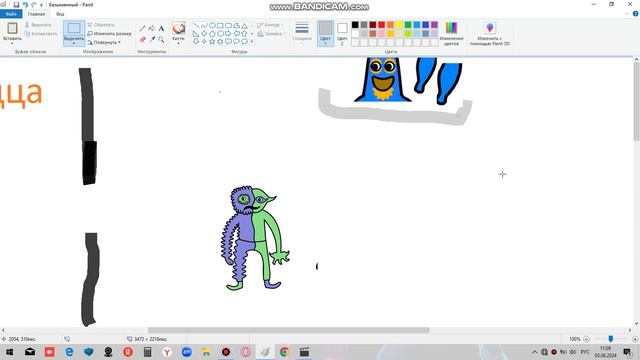Viewport: 640px width, 360px height.
Task: Select the straight line shape
Action: 196,25
